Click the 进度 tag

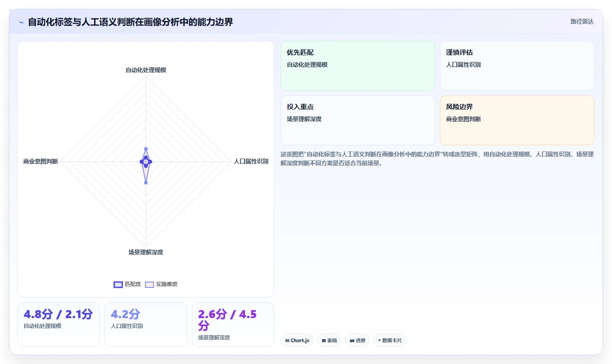[x=357, y=340]
